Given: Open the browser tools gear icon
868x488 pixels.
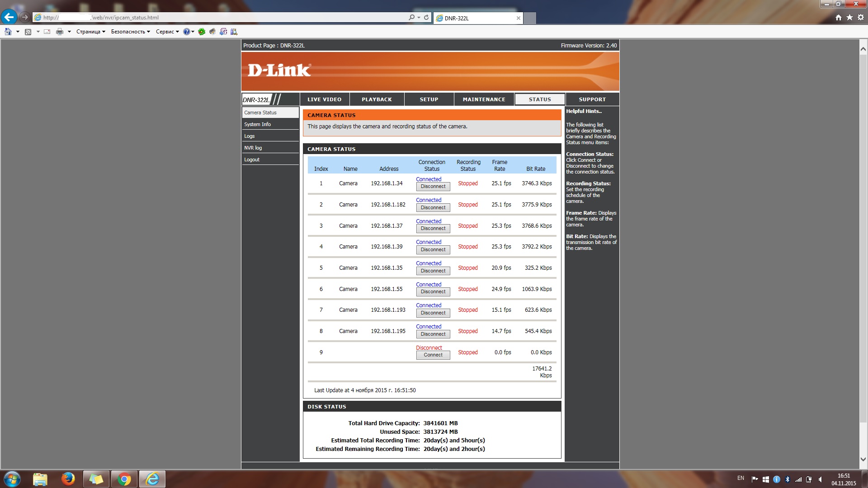Looking at the screenshot, I should [x=860, y=18].
